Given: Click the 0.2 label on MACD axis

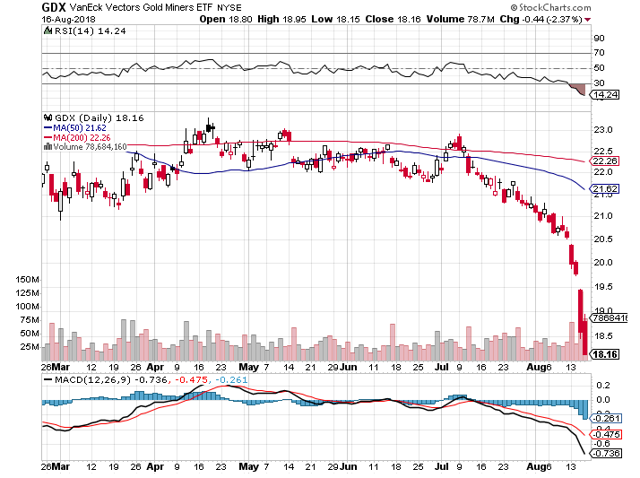Looking at the screenshot, I should pos(603,385).
